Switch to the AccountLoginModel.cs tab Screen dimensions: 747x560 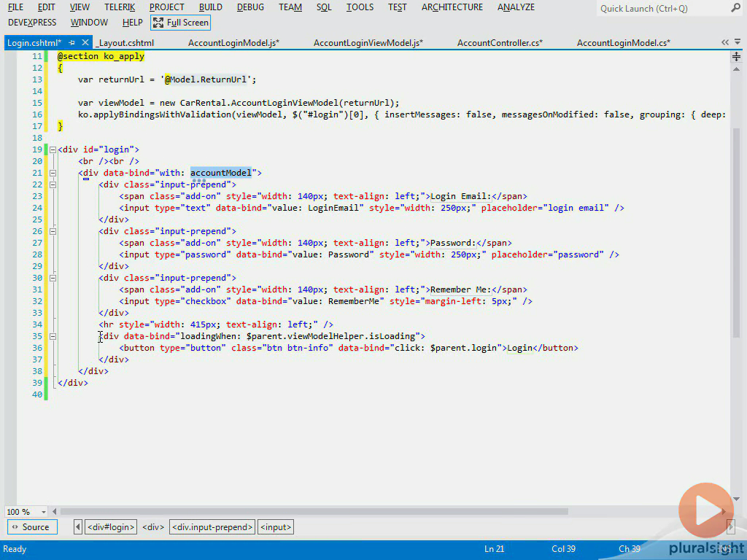point(624,43)
